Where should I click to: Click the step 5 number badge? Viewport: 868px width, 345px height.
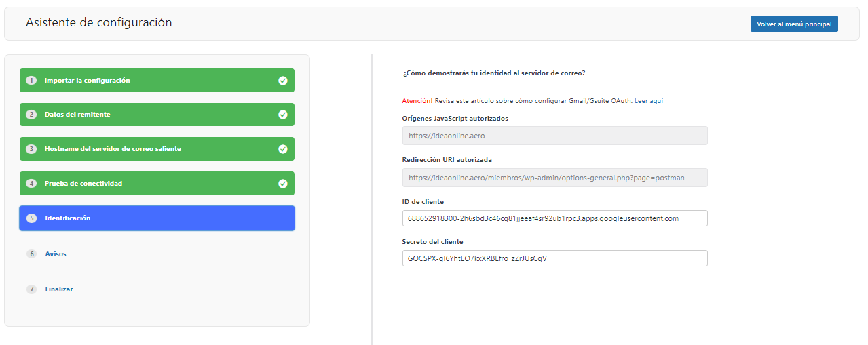point(31,218)
